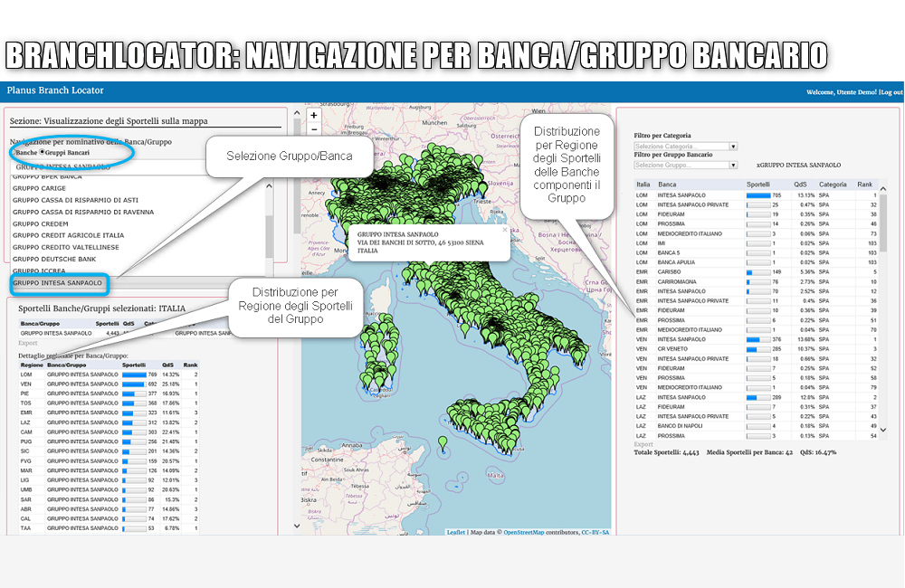Click the up arrow of the bank table scrollbar
This screenshot has height=588, width=905.
coord(882,188)
